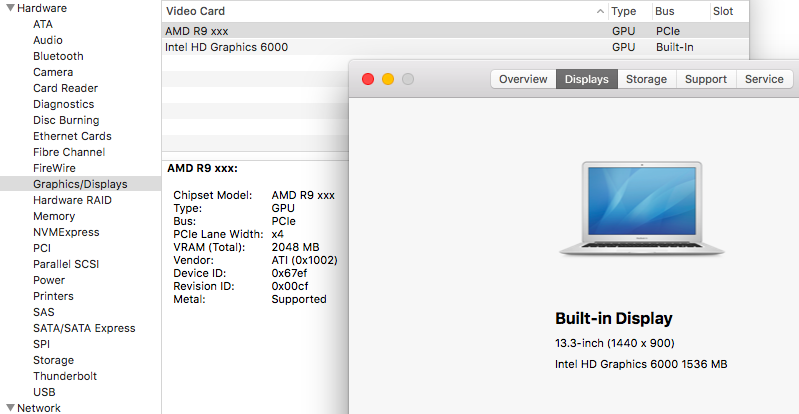The image size is (799, 414).
Task: Close the About This Mac window
Action: pos(368,79)
